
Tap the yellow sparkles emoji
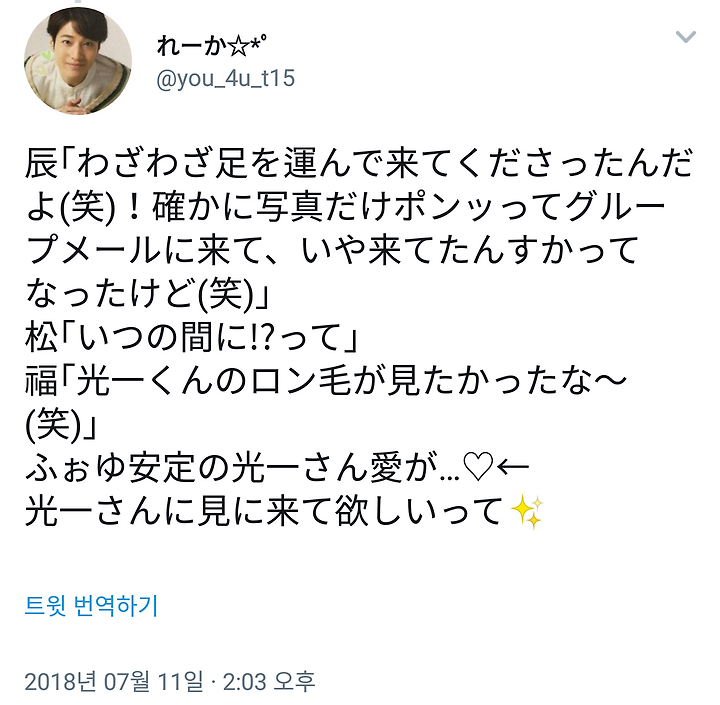[x=527, y=511]
